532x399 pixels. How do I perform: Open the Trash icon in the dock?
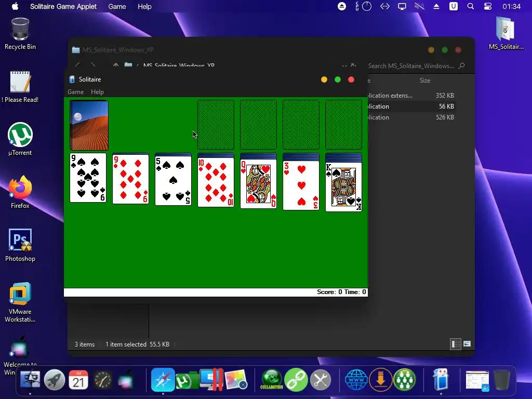[x=502, y=380]
